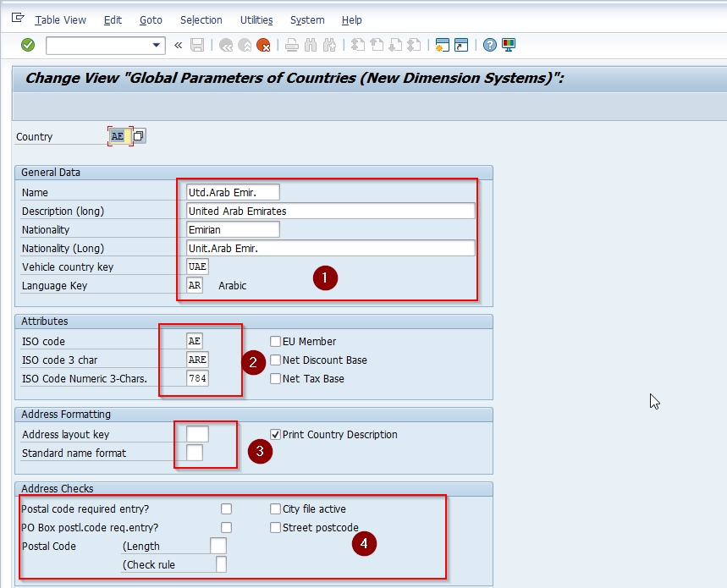Toggle Postal code required entry checkbox

click(x=226, y=509)
